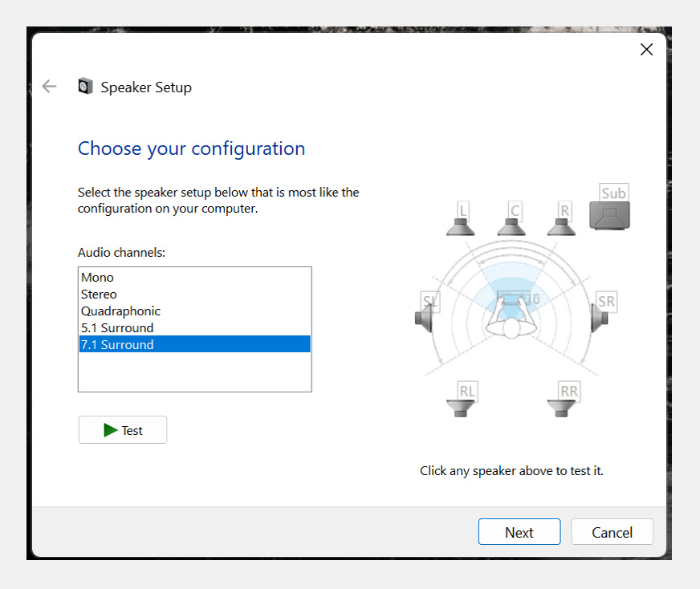Continue with the Next button
Viewport: 700px width, 589px height.
tap(519, 531)
